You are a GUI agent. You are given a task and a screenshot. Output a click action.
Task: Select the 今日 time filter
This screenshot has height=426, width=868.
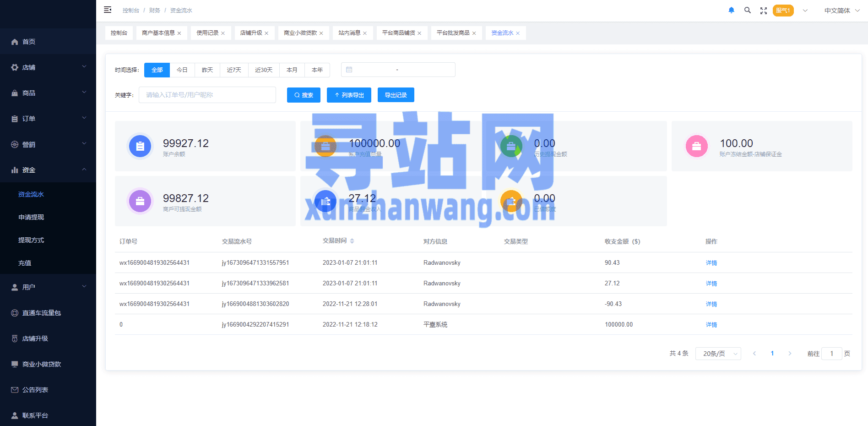click(182, 70)
